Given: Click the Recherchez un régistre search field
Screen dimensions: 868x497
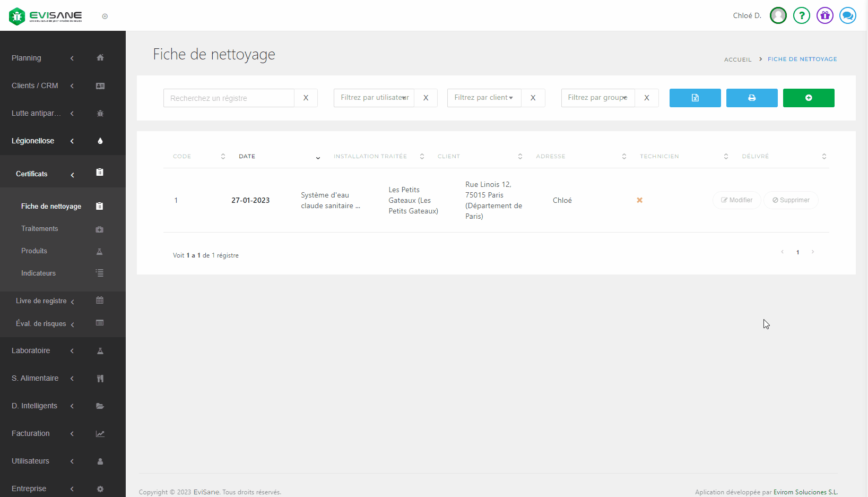Looking at the screenshot, I should pos(229,98).
